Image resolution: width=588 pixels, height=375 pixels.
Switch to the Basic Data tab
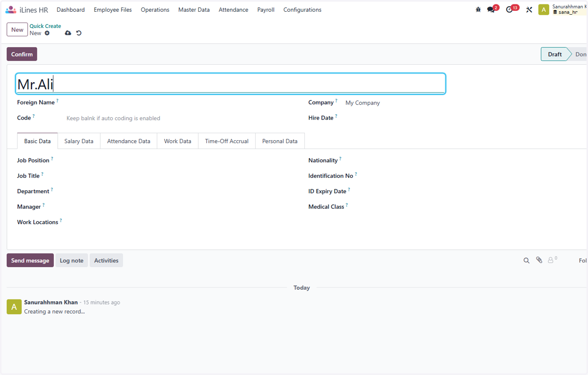pyautogui.click(x=37, y=141)
